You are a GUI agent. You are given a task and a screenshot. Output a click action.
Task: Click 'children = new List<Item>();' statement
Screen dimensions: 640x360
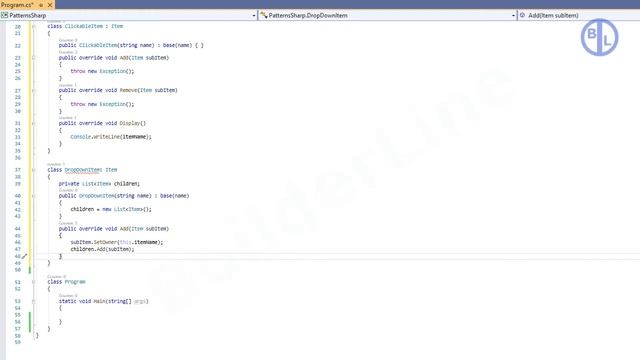tap(111, 209)
